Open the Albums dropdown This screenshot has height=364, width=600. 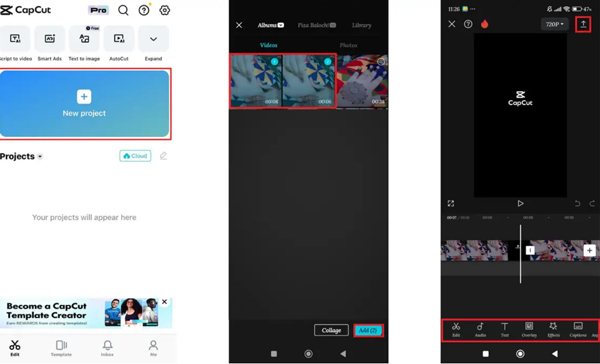click(x=271, y=25)
